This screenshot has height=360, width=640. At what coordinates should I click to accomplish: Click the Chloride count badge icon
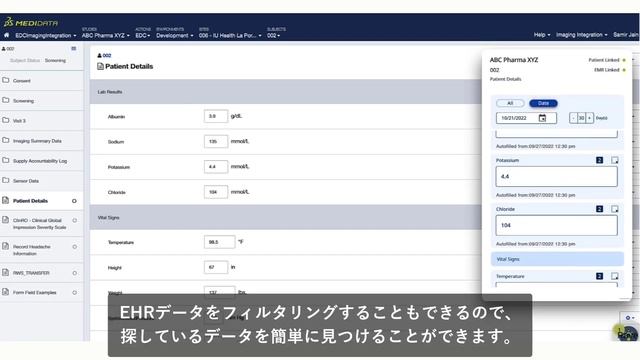pos(599,209)
